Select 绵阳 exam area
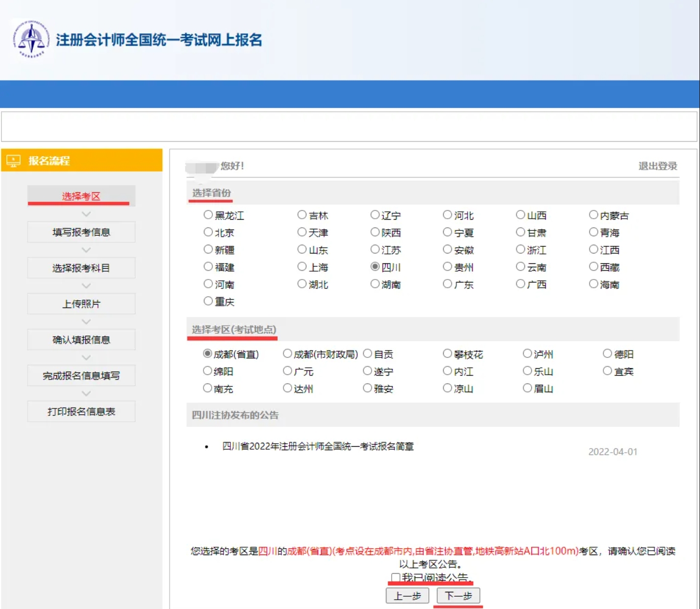Image resolution: width=700 pixels, height=609 pixels. click(208, 371)
